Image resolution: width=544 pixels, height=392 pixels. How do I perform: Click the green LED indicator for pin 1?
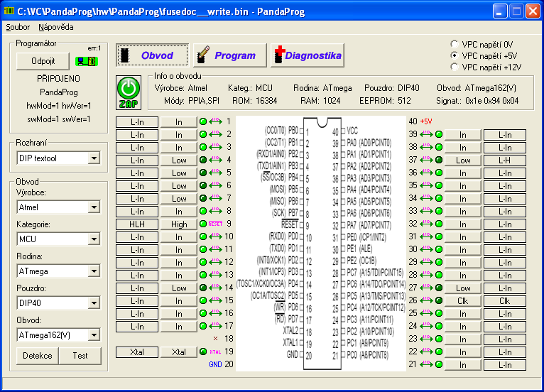click(x=203, y=121)
